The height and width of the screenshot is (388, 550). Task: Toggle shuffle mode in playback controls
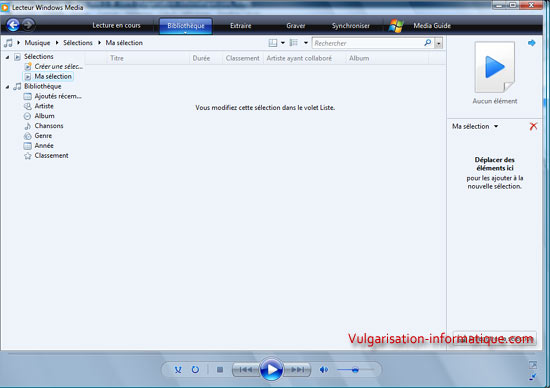tap(178, 369)
